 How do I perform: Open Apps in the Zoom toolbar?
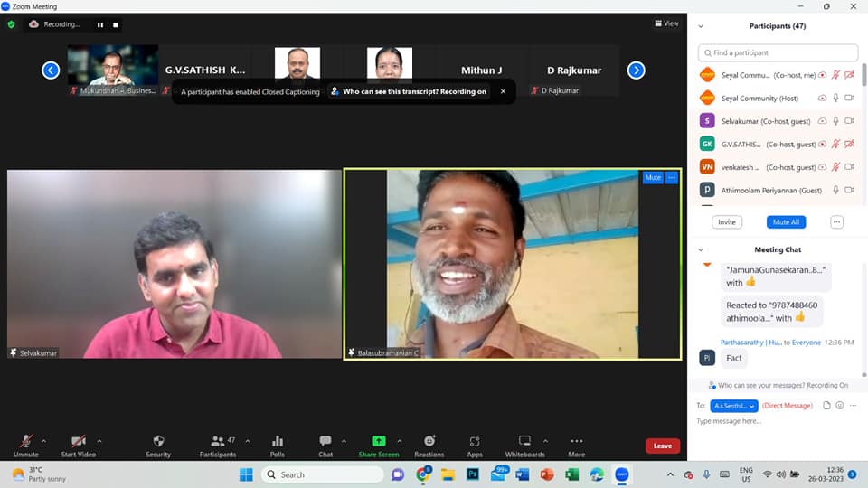475,441
